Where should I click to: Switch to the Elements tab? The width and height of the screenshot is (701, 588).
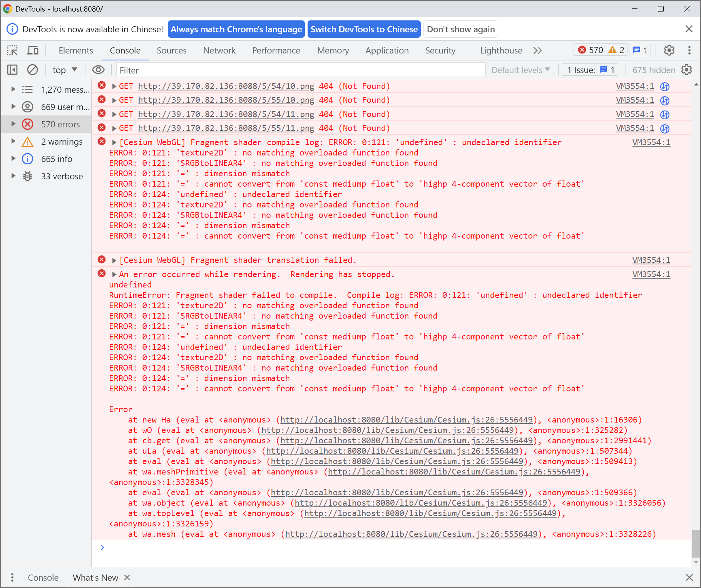[x=76, y=50]
